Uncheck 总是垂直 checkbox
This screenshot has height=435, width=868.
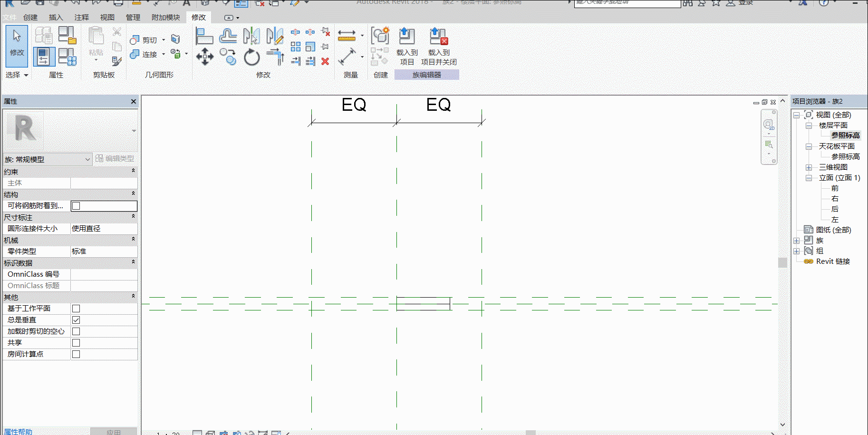[76, 320]
